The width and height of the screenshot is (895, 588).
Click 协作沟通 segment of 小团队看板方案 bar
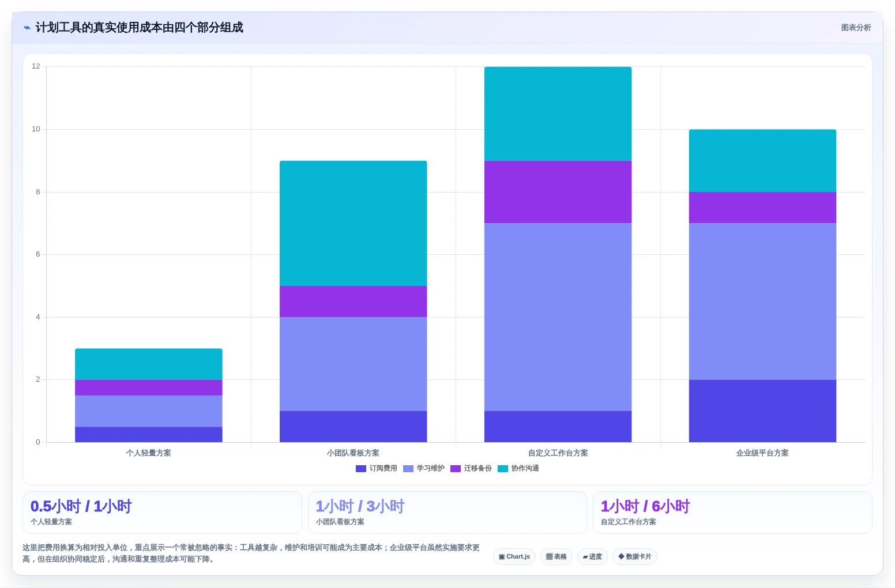(354, 223)
